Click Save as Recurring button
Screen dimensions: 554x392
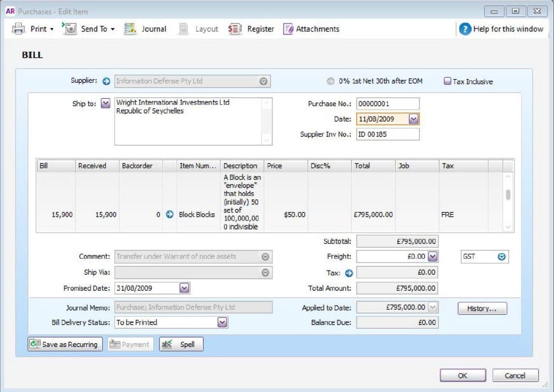65,344
